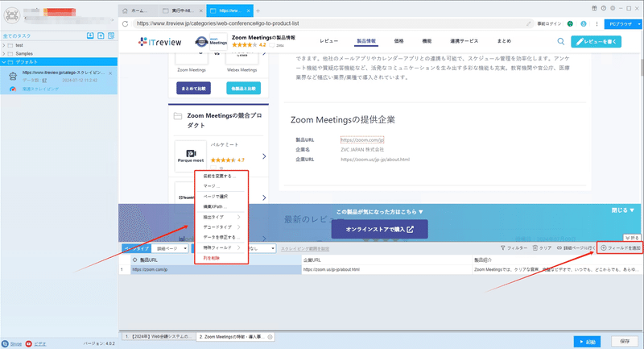Collapse the banner with 閉じる
Viewport: 644px width, 349px height.
point(622,210)
